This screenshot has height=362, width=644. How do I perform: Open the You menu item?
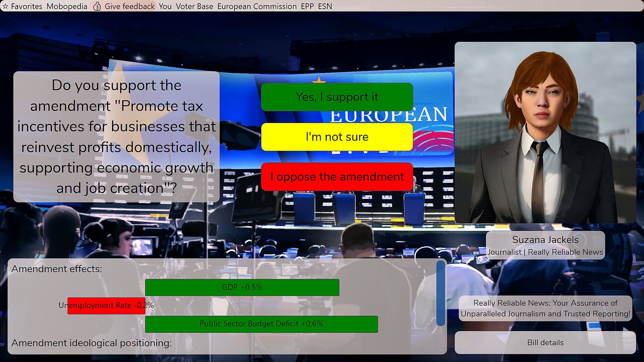pos(165,6)
